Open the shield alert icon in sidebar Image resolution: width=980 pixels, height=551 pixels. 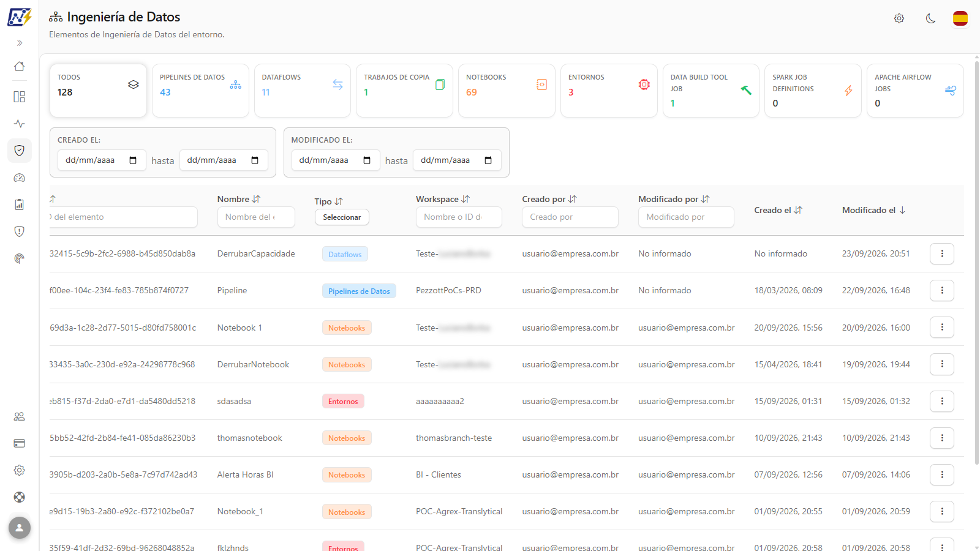[20, 231]
